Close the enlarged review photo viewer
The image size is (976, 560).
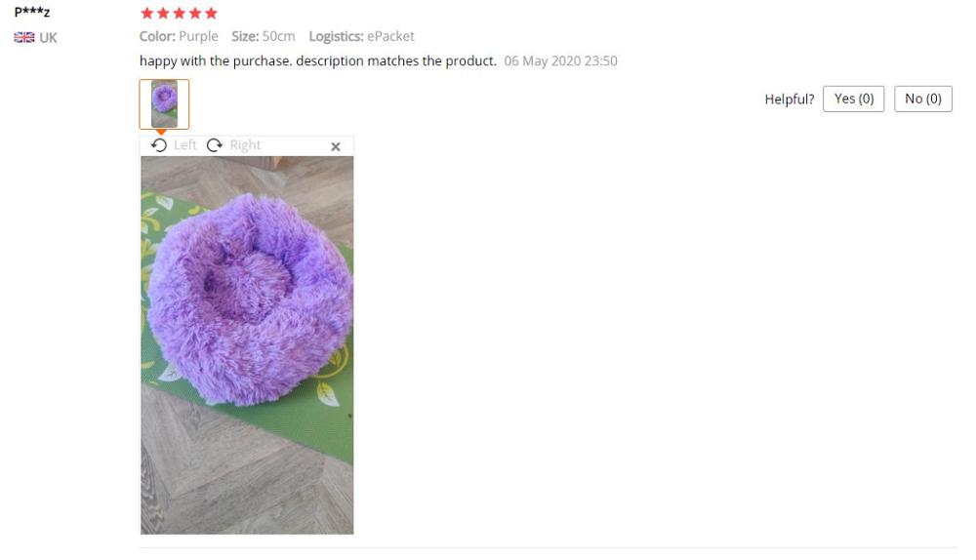pyautogui.click(x=336, y=147)
